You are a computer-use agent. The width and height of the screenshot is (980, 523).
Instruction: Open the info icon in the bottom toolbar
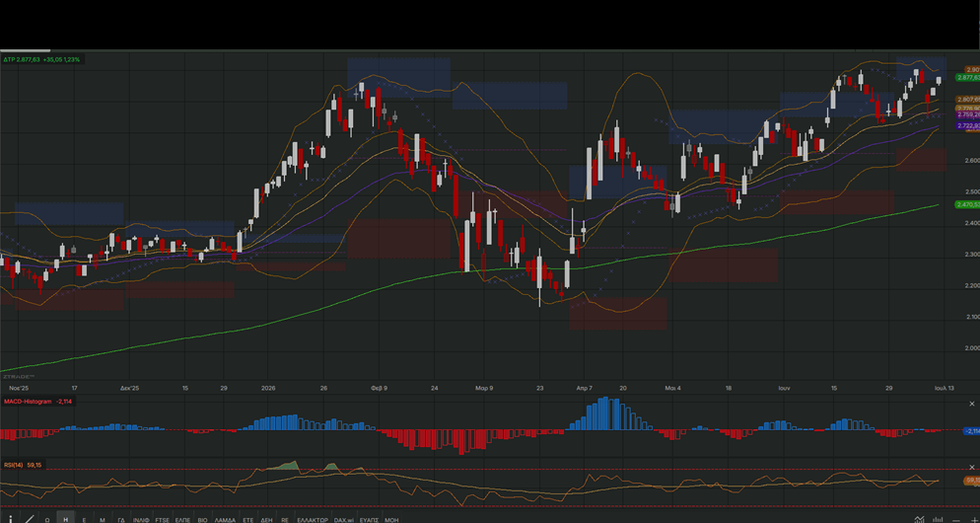11,519
